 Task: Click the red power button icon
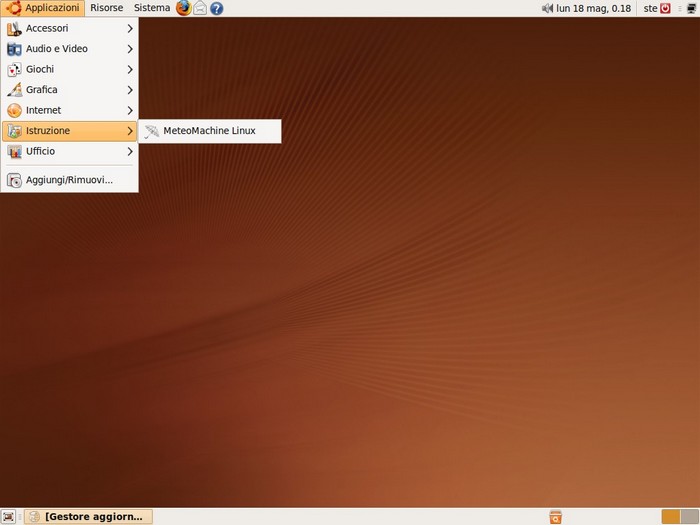click(665, 8)
